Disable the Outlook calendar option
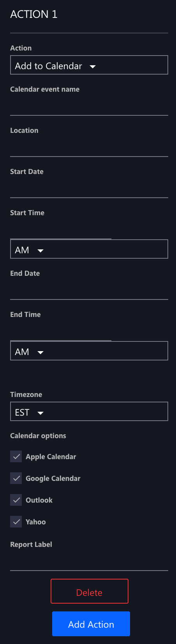The height and width of the screenshot is (644, 176). coord(16,500)
